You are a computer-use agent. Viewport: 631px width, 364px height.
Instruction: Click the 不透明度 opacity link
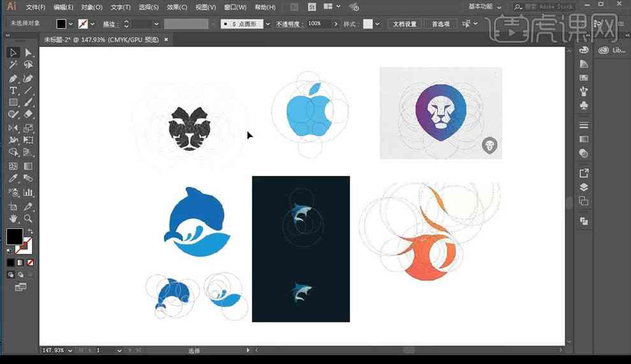click(x=287, y=24)
